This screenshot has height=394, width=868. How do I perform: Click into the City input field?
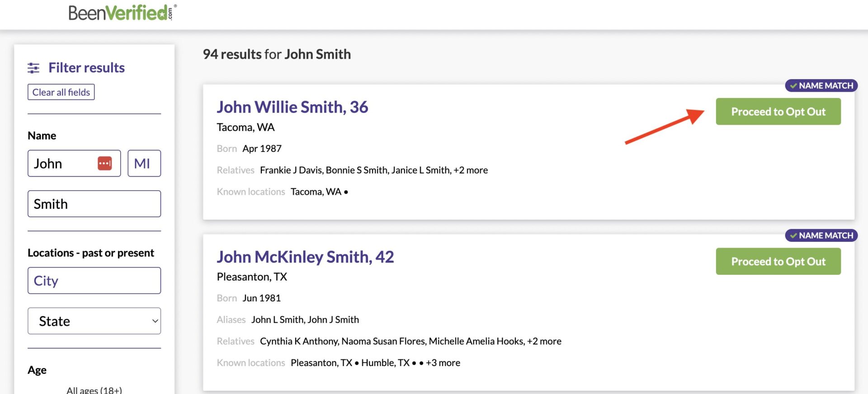(94, 281)
